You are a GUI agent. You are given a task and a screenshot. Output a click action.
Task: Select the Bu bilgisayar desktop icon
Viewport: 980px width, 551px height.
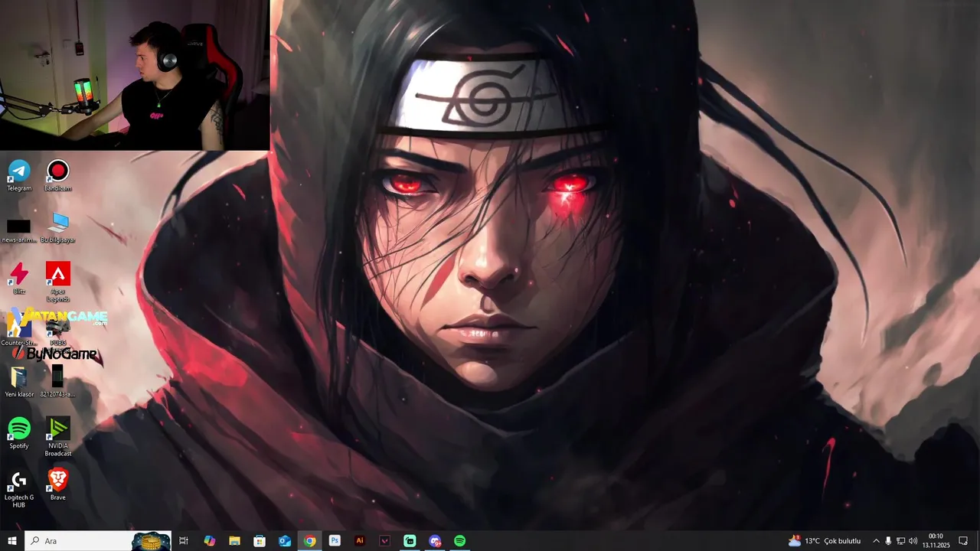(x=57, y=227)
